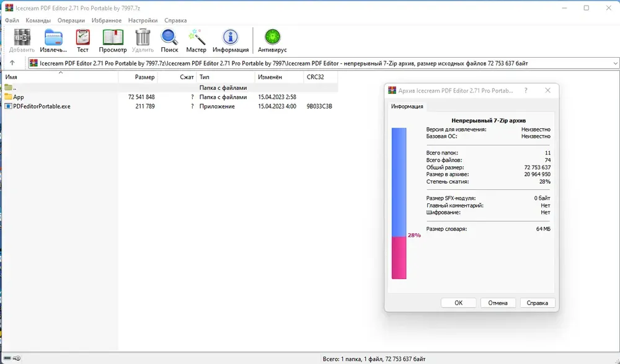Click the Степень сжатия 28% value in the dialog
620x364 pixels.
[x=545, y=182]
